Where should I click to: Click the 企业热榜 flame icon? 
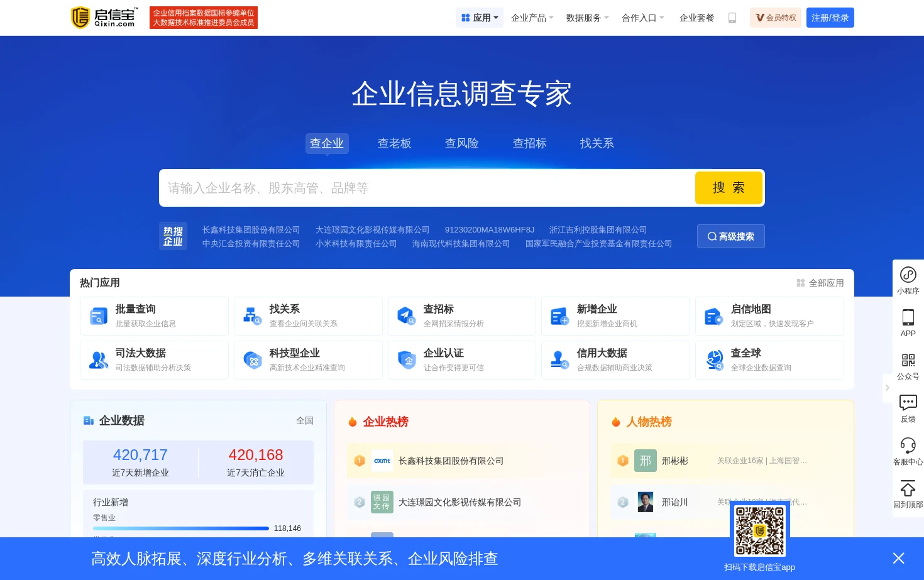(353, 422)
